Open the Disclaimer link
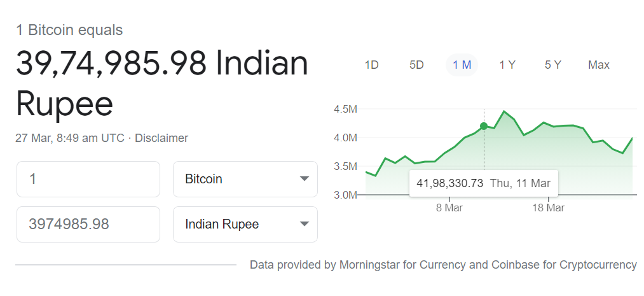Viewport: 644px width, 296px height. pos(161,138)
